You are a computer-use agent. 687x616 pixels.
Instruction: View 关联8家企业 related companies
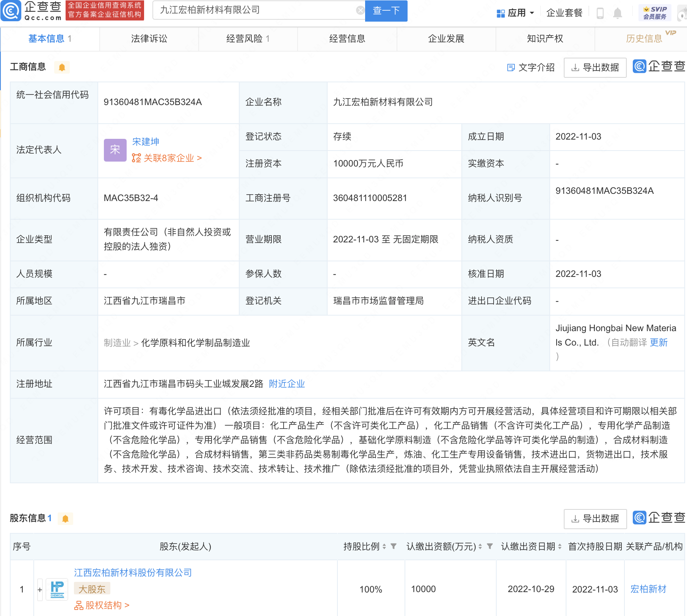(167, 158)
